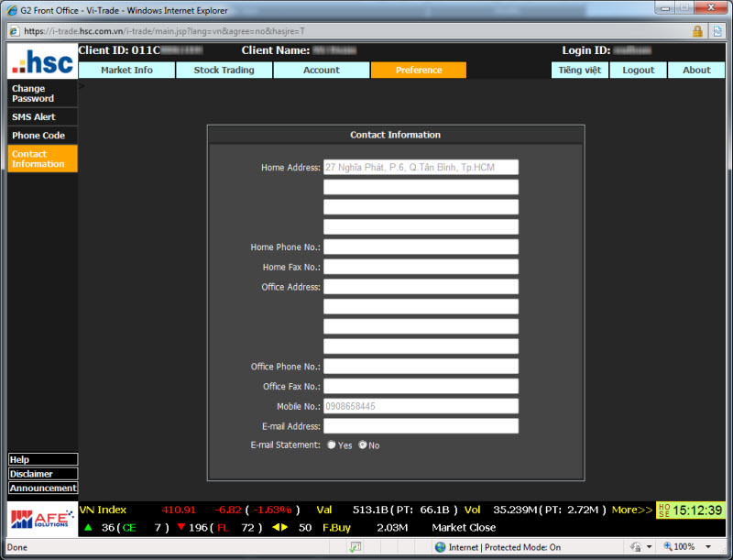
Task: Click the green up-arrow advancers icon
Action: point(88,528)
